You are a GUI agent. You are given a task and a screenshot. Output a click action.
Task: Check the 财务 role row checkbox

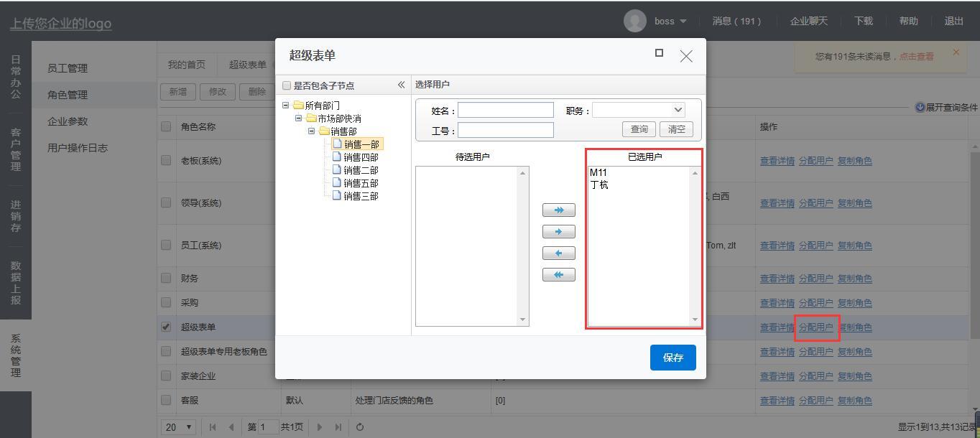(167, 279)
